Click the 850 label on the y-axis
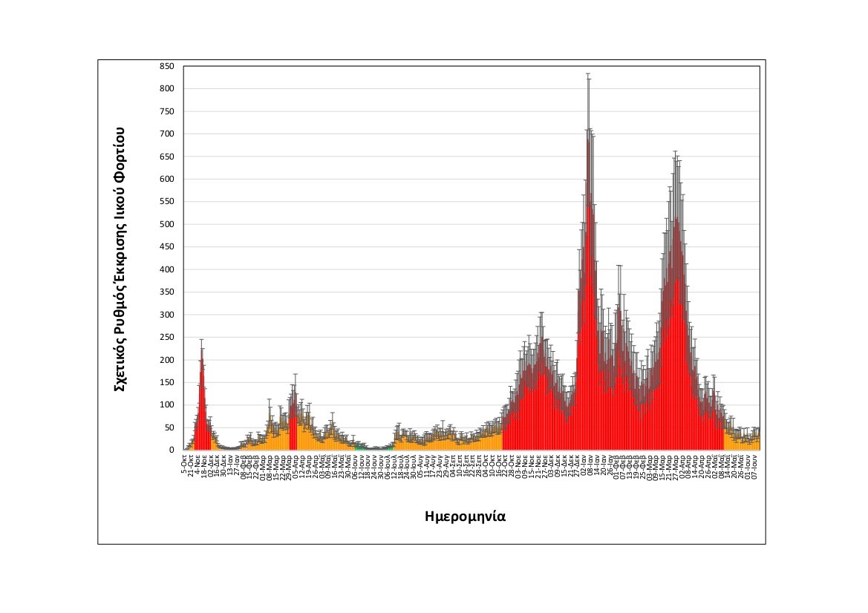 [x=166, y=66]
